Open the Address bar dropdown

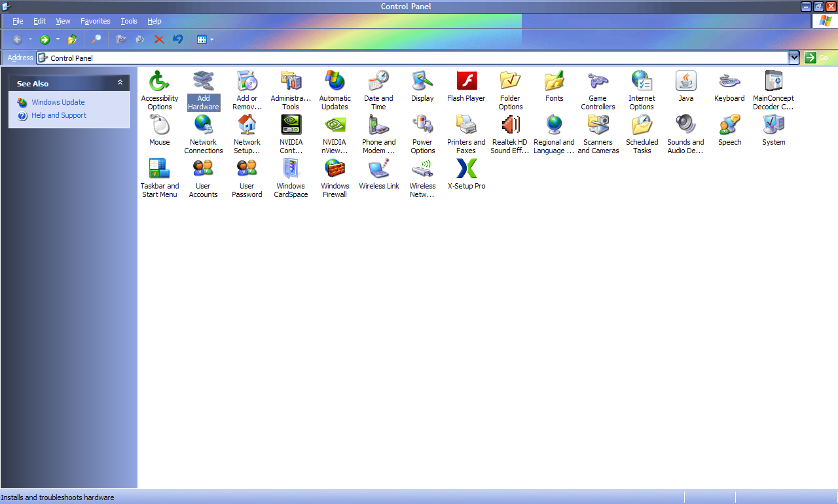(794, 58)
